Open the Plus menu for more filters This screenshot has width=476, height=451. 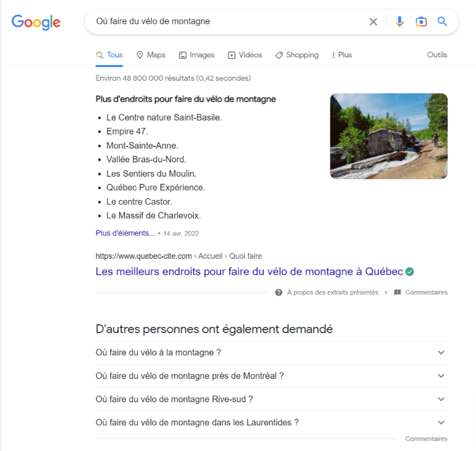click(342, 55)
